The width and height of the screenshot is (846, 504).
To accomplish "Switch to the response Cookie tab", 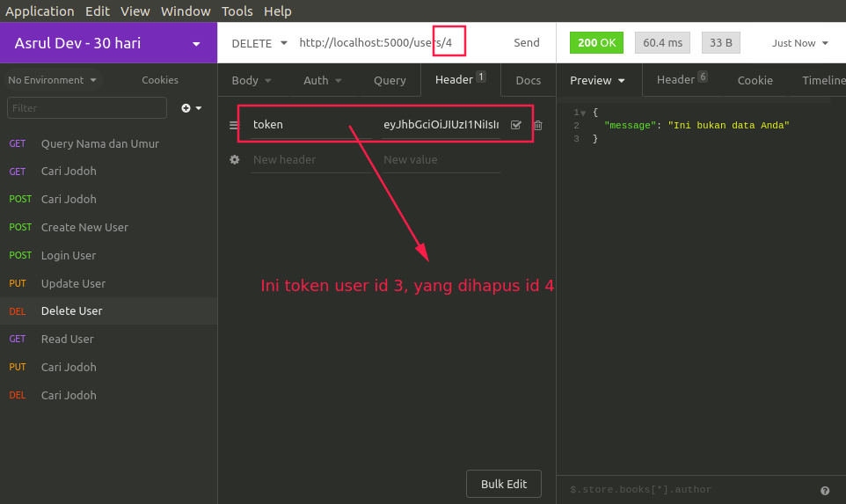I will [x=755, y=80].
